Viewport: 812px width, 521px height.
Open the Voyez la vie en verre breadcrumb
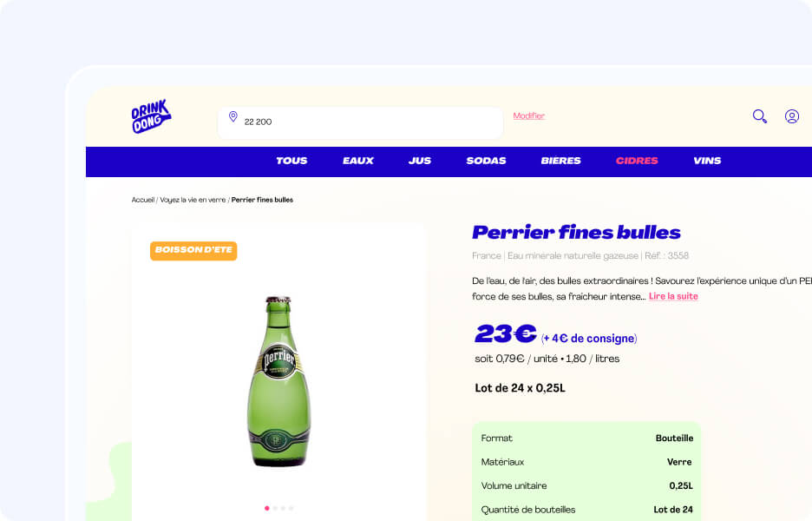pyautogui.click(x=193, y=200)
